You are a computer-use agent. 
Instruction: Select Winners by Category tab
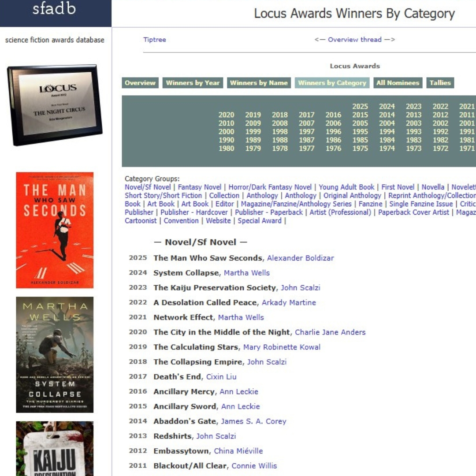[x=332, y=83]
